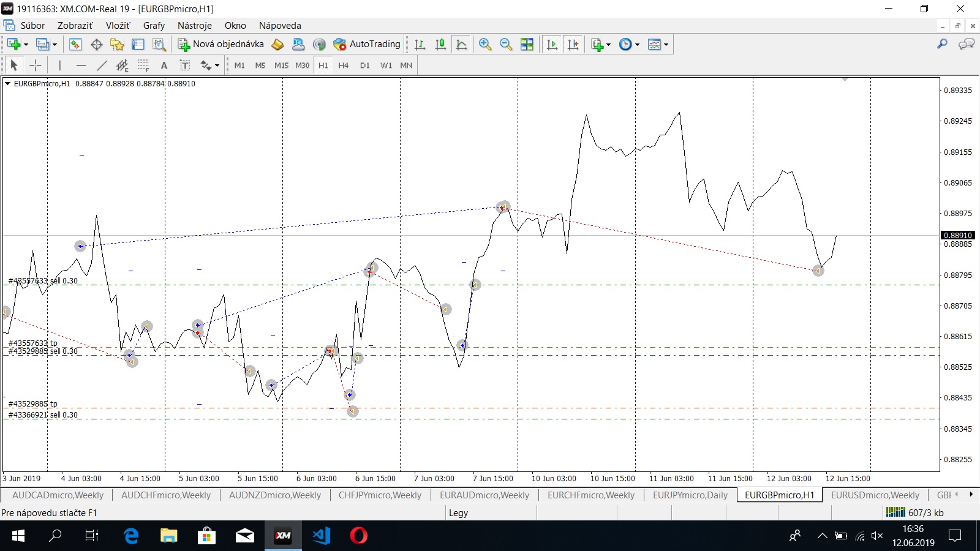Viewport: 980px width, 551px height.
Task: Switch timeframe to M15
Action: pyautogui.click(x=281, y=66)
